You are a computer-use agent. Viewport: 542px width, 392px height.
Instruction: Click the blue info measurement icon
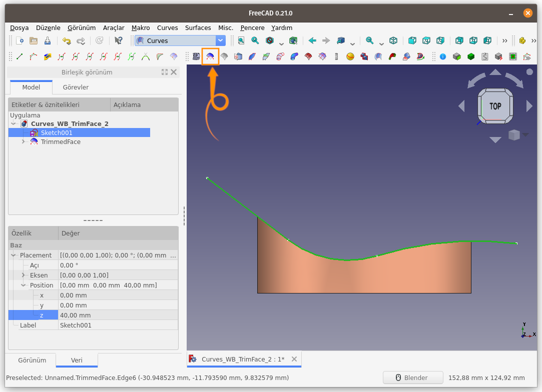442,56
